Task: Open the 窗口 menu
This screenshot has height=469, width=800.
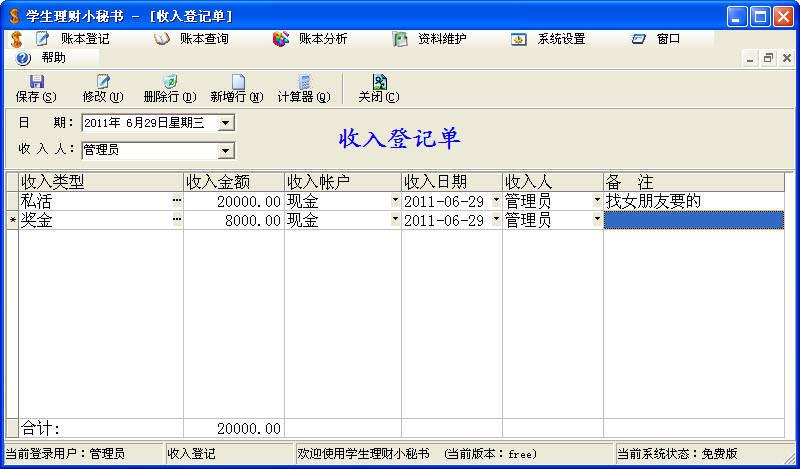Action: tap(668, 39)
